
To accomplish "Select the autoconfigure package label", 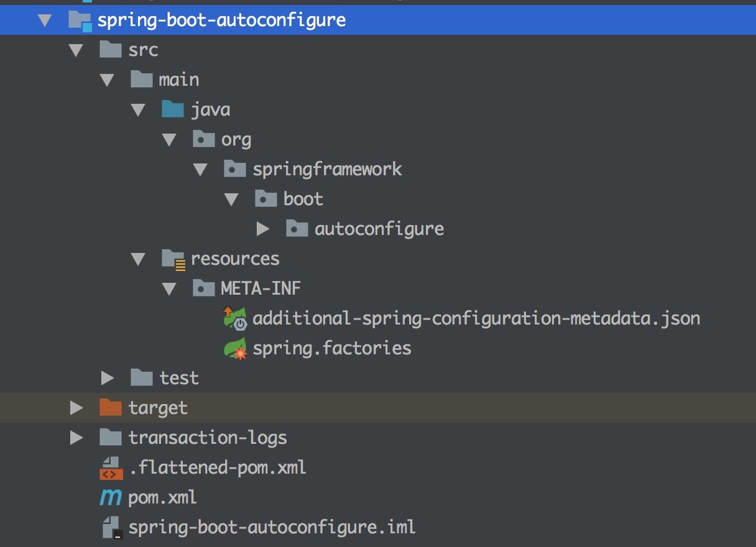I will [x=379, y=230].
